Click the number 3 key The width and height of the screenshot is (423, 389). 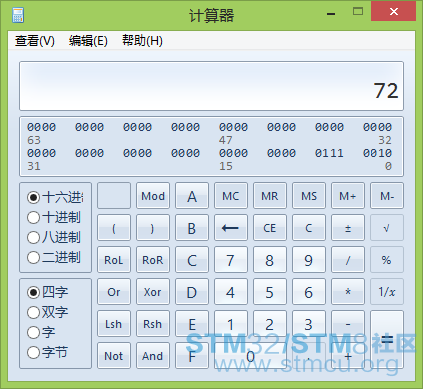click(309, 324)
